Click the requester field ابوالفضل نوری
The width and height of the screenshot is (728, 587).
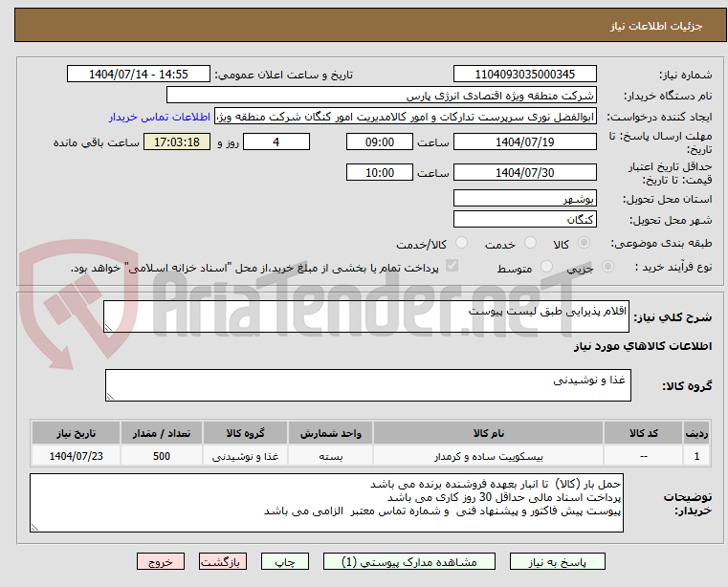406,117
